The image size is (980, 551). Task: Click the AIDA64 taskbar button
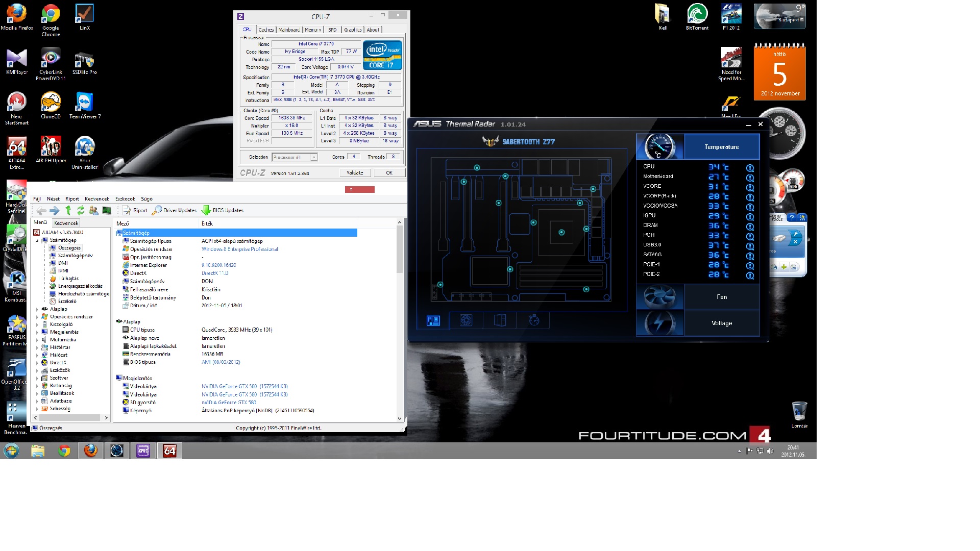pyautogui.click(x=169, y=450)
